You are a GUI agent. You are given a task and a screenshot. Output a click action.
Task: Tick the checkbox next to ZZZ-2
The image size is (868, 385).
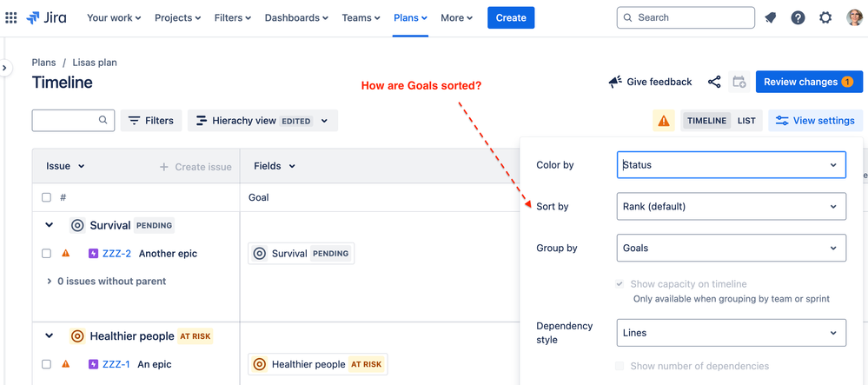(47, 253)
